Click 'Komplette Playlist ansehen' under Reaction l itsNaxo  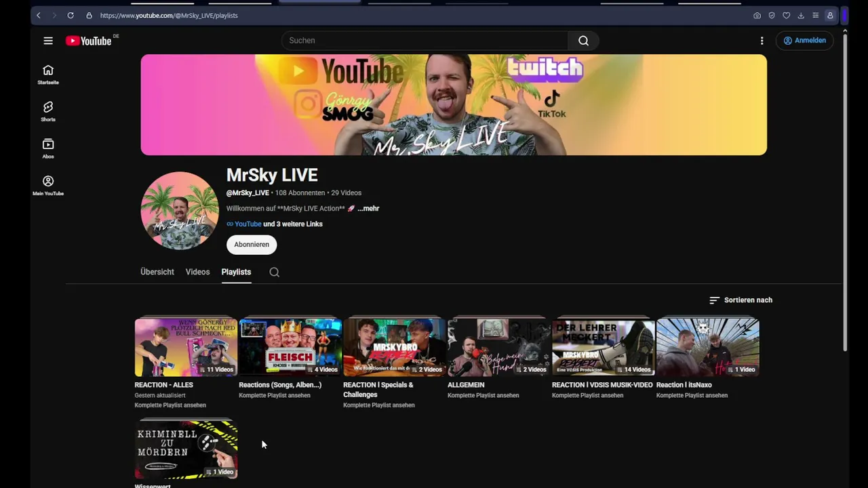click(692, 396)
